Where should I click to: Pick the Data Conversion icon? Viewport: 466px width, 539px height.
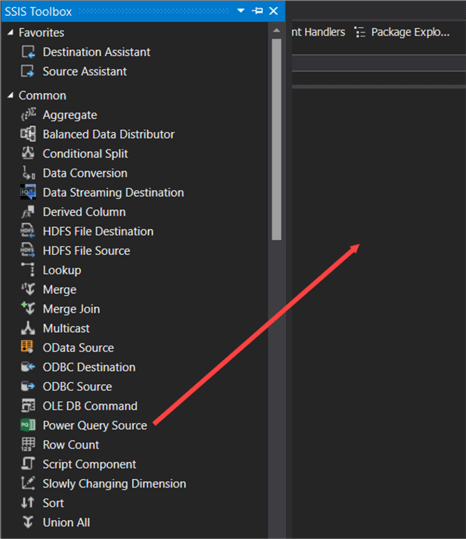[x=28, y=173]
